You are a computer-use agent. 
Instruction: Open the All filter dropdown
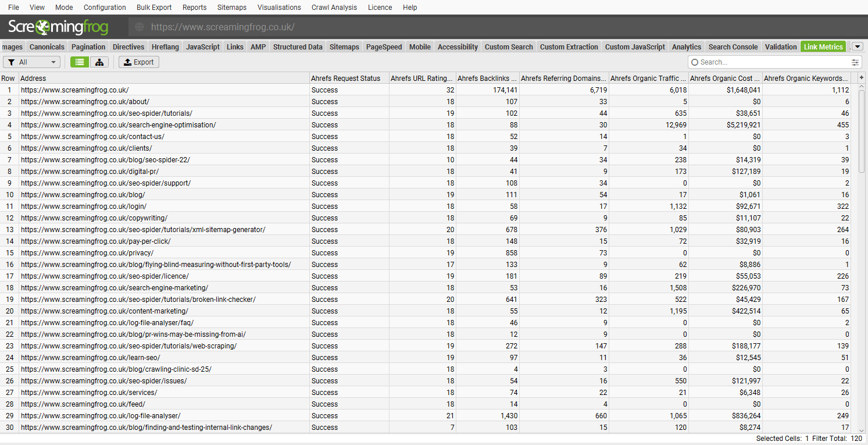pyautogui.click(x=32, y=62)
